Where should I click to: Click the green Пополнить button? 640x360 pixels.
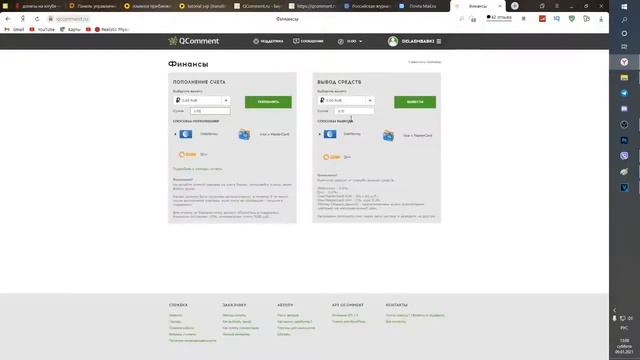click(268, 102)
